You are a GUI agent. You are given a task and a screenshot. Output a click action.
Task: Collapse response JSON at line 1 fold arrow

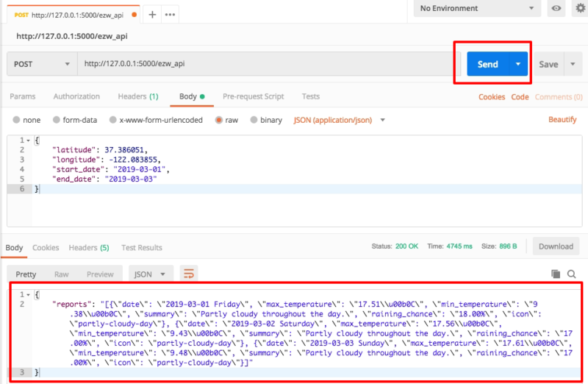(x=28, y=295)
